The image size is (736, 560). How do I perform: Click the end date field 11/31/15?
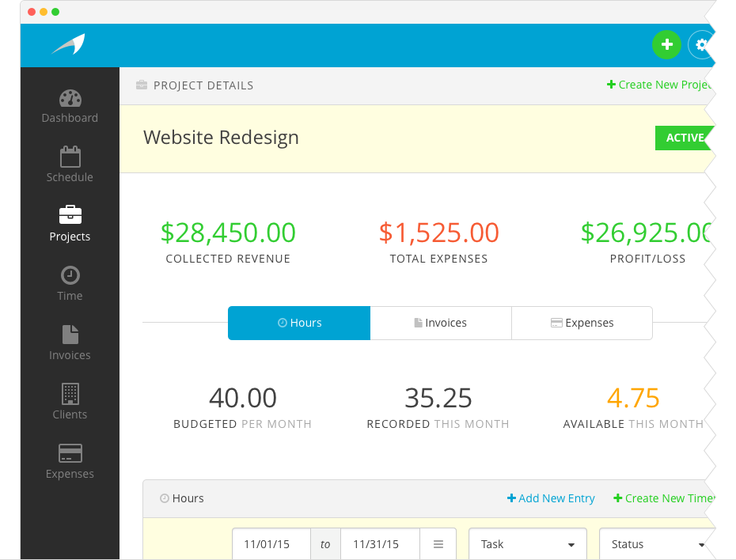coord(380,544)
